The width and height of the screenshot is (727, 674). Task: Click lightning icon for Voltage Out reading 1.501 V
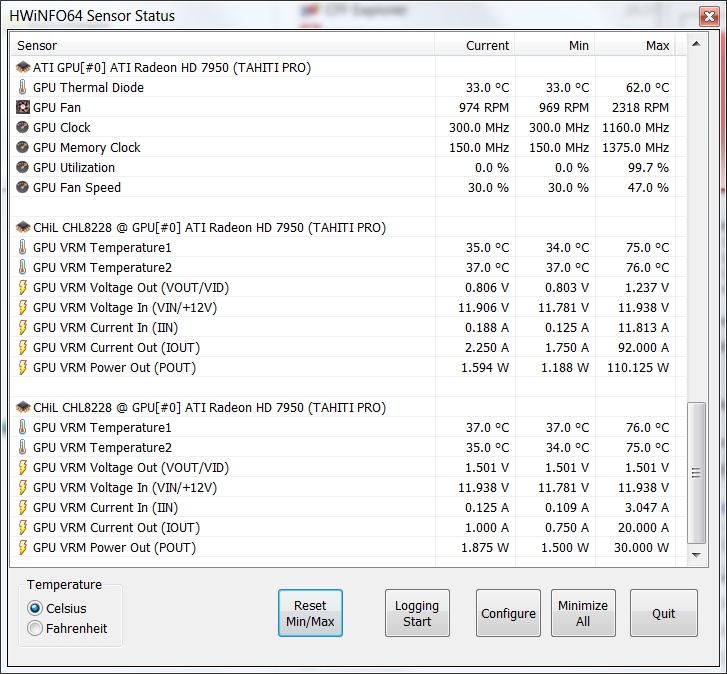point(22,467)
